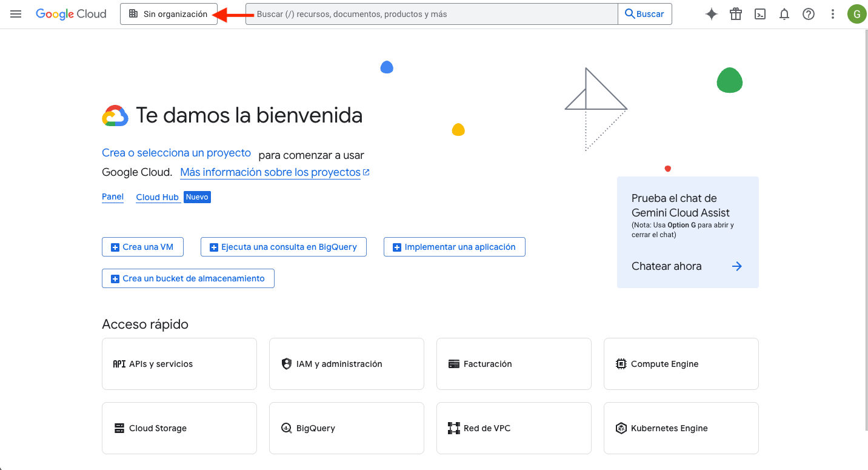Follow the Crea o selecciona un proyecto link
This screenshot has width=868, height=470.
(x=176, y=153)
